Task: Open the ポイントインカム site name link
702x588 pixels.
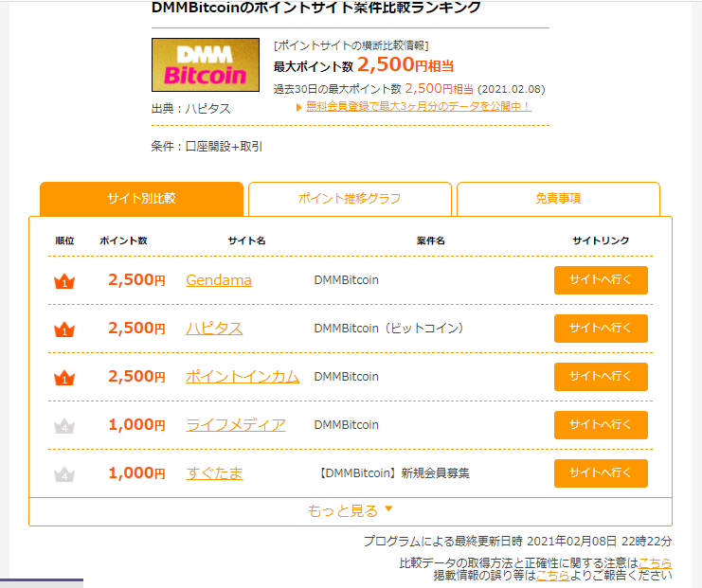Action: tap(243, 377)
